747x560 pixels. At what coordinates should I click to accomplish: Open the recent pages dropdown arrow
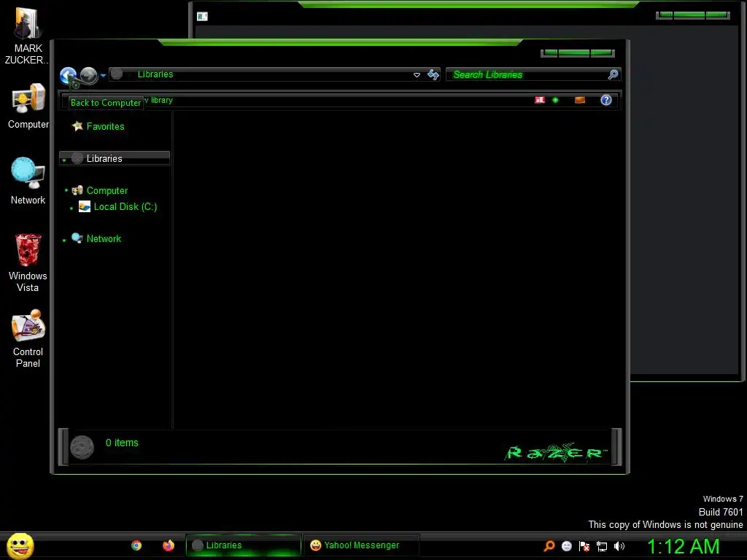[103, 75]
